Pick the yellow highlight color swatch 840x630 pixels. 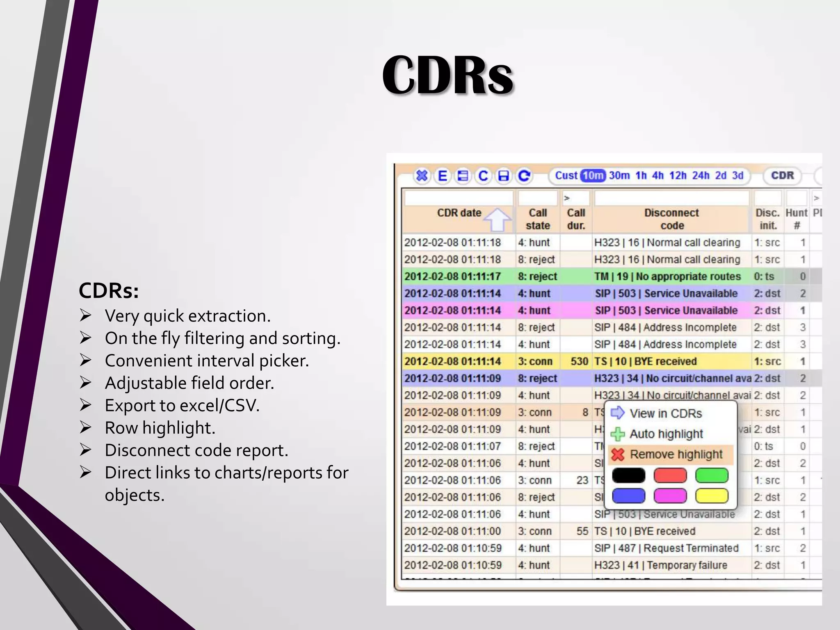712,495
